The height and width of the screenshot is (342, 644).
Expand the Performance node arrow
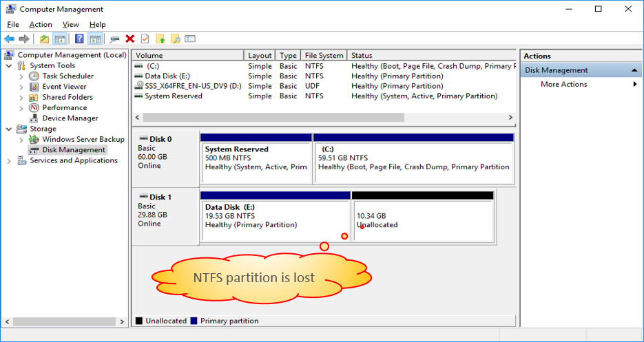[x=21, y=108]
